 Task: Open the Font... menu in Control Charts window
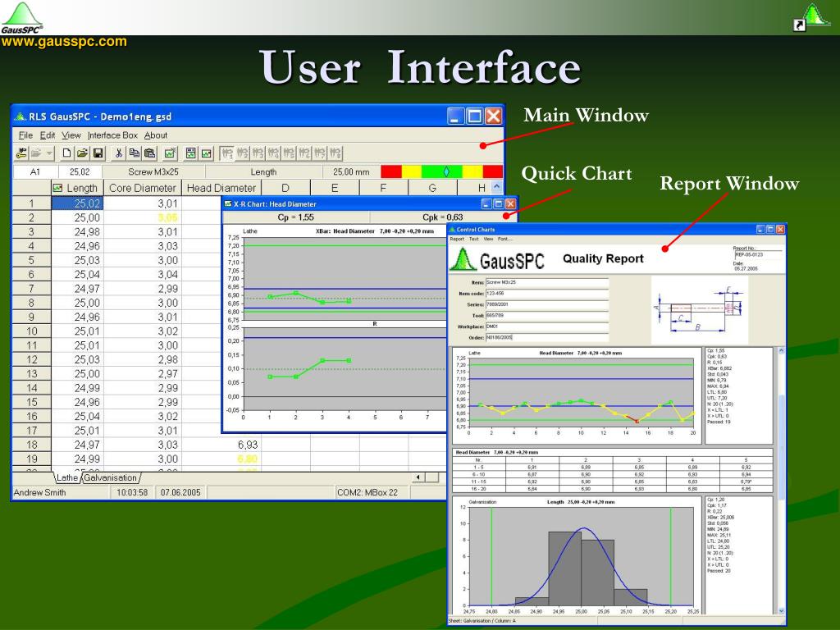point(504,239)
